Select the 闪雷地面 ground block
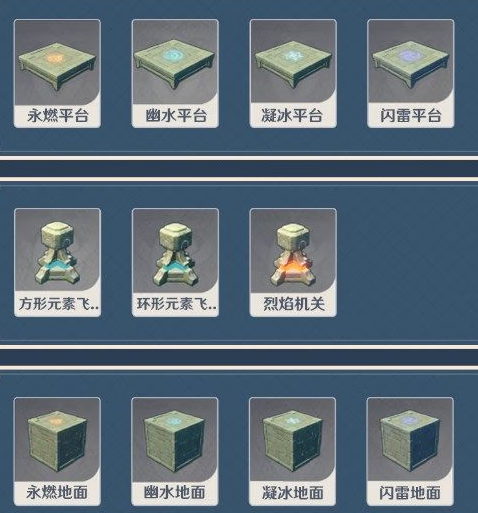 click(410, 451)
